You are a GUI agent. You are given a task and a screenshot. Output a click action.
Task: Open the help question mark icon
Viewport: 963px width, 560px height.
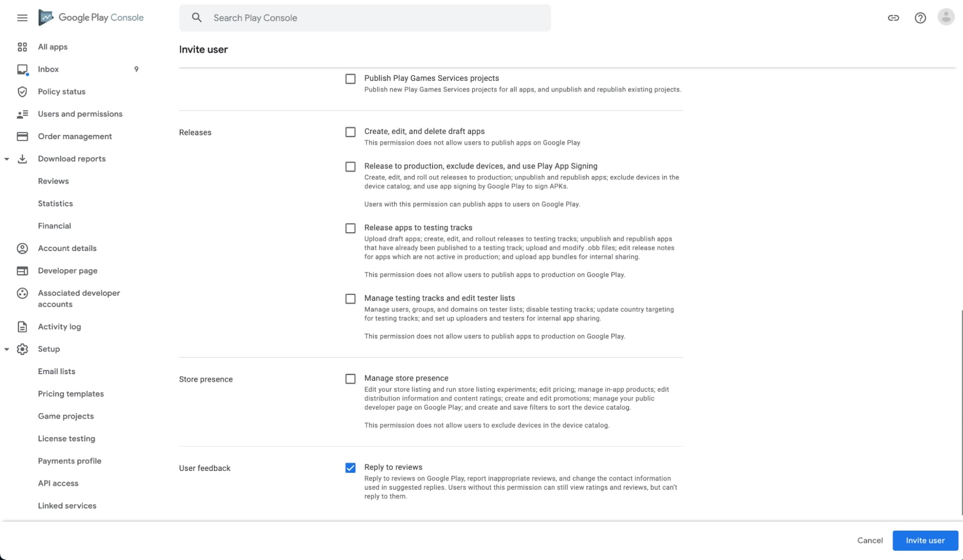click(x=920, y=18)
